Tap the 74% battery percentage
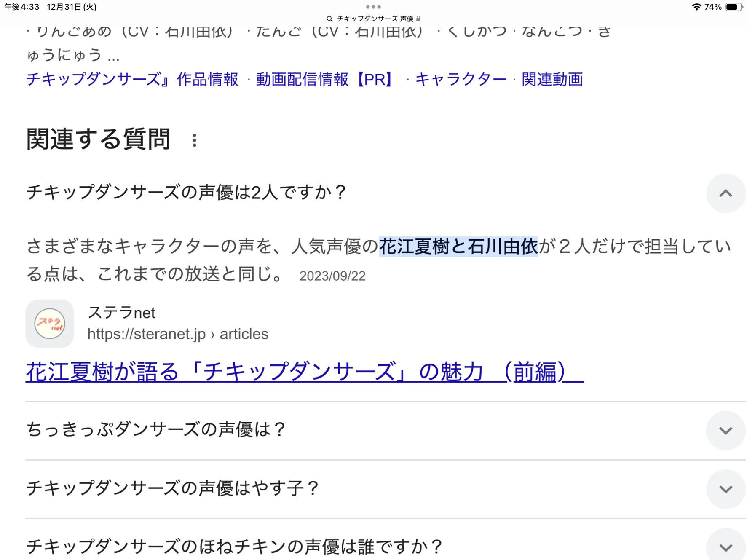The width and height of the screenshot is (747, 560). 713,7
